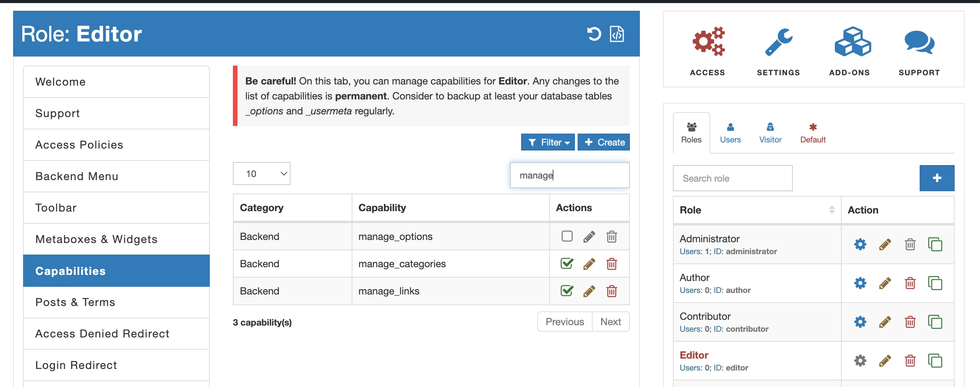Viewport: 980px width, 387px height.
Task: Switch to the Users tab
Action: [730, 133]
